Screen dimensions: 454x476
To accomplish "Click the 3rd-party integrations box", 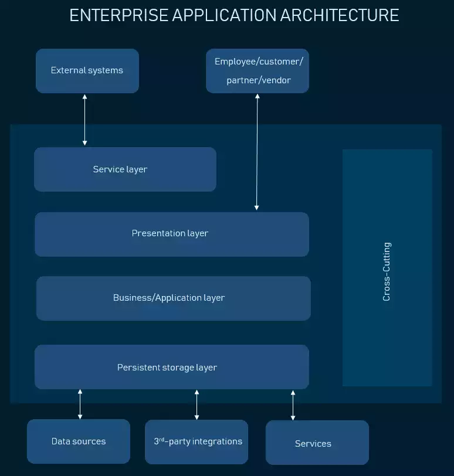I will click(196, 441).
